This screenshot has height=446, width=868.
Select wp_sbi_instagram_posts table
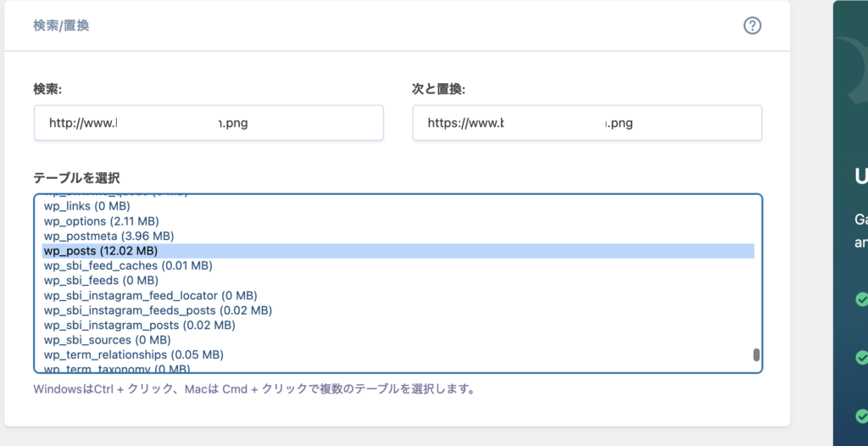point(140,326)
